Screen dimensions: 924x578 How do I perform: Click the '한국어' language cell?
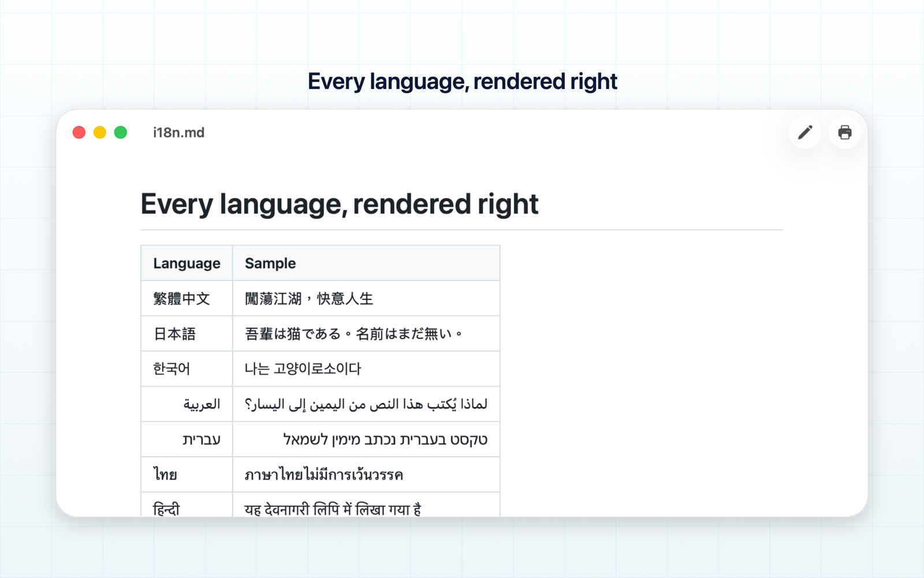[x=187, y=369]
